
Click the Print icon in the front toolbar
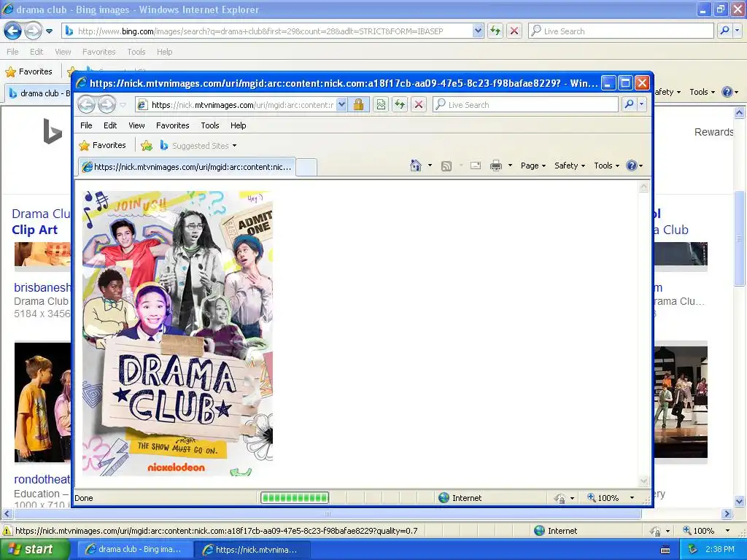(496, 166)
